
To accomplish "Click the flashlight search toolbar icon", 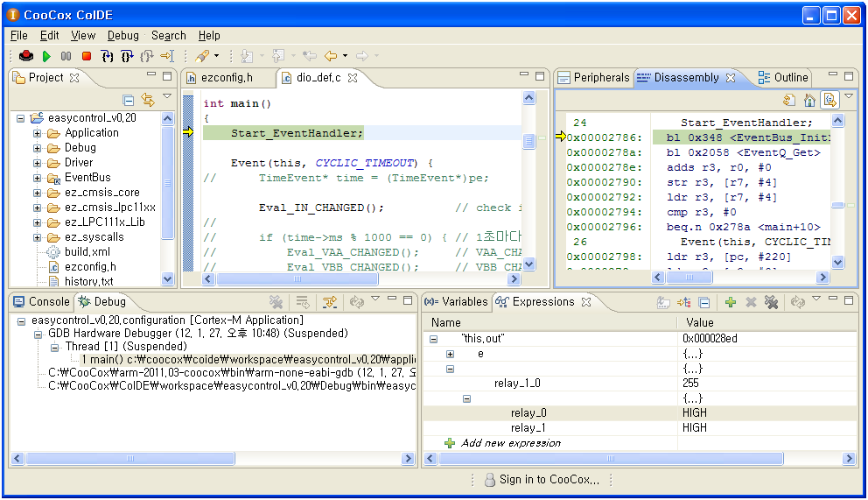I will [202, 56].
